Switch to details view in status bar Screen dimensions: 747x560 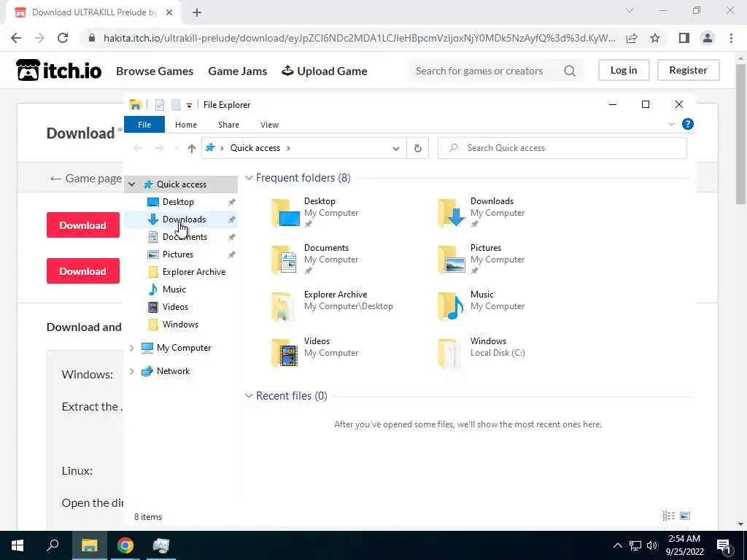pos(669,516)
